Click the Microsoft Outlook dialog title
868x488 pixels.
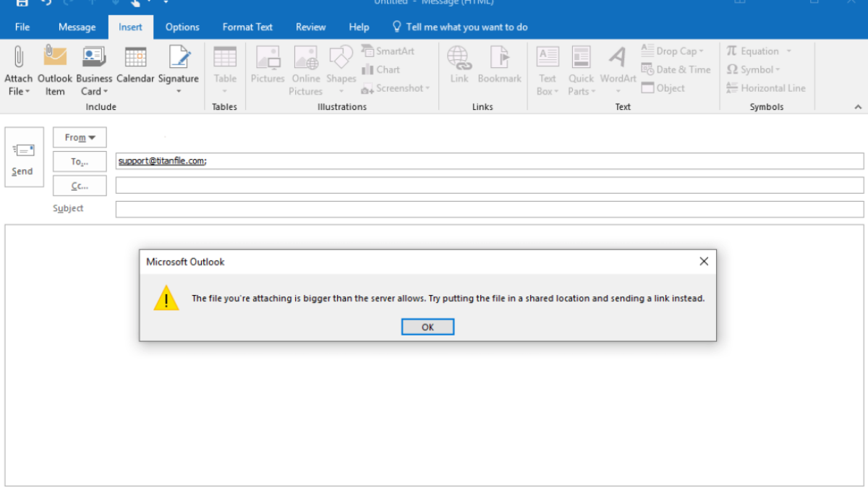tap(185, 262)
